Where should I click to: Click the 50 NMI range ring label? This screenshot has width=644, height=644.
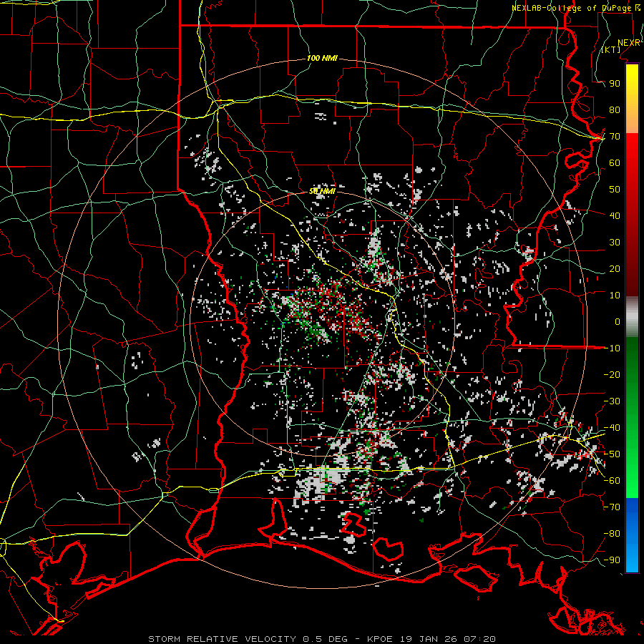point(322,191)
